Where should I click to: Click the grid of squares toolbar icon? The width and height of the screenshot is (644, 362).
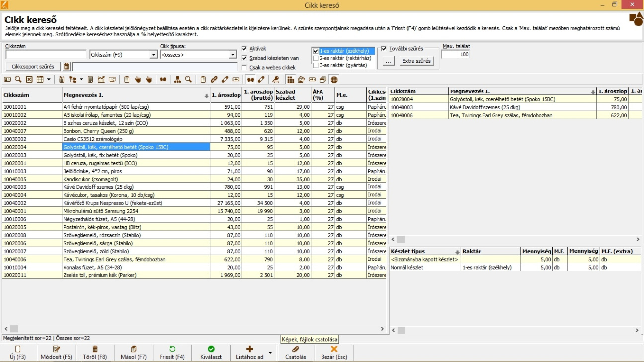click(291, 80)
